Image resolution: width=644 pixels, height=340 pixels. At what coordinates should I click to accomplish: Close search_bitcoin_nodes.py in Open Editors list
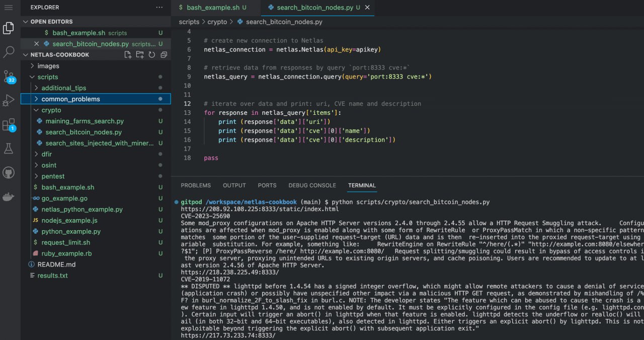[x=36, y=44]
